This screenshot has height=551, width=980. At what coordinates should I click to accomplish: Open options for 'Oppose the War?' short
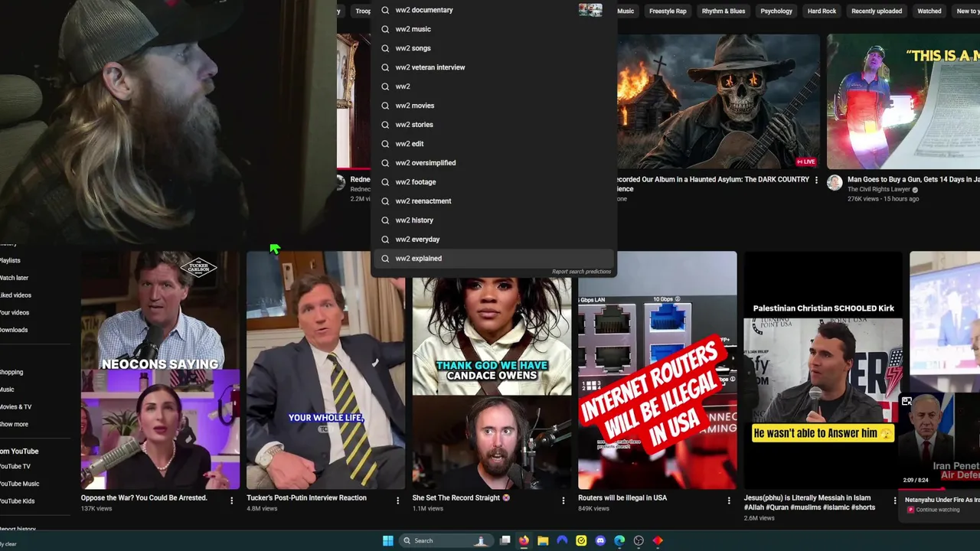click(x=232, y=500)
